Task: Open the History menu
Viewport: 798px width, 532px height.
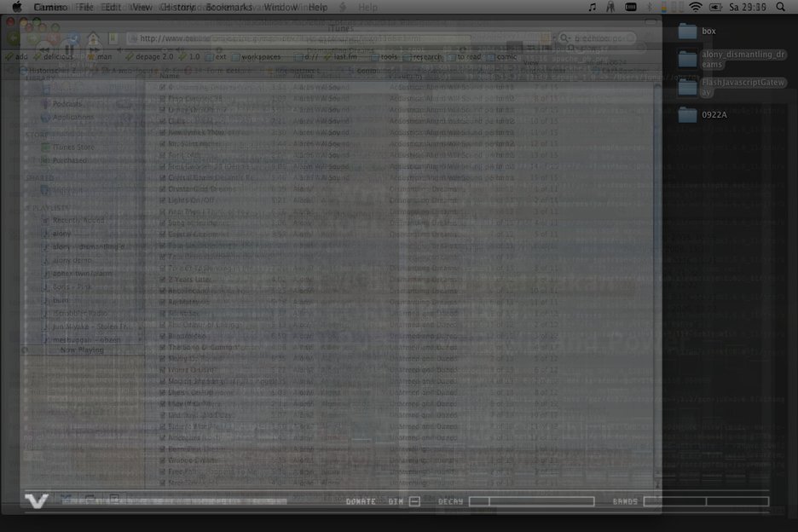Action: [x=177, y=7]
